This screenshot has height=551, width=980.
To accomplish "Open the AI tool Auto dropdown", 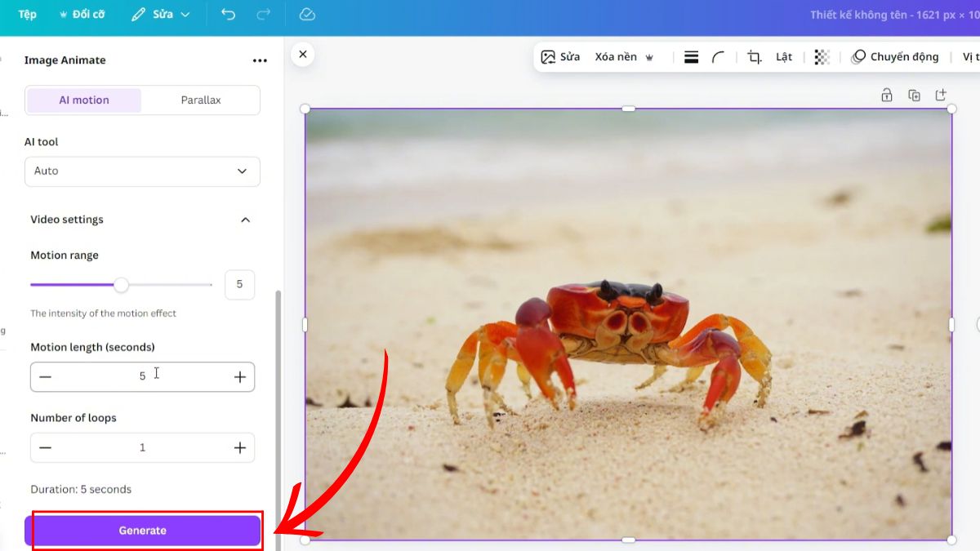I will coord(142,171).
